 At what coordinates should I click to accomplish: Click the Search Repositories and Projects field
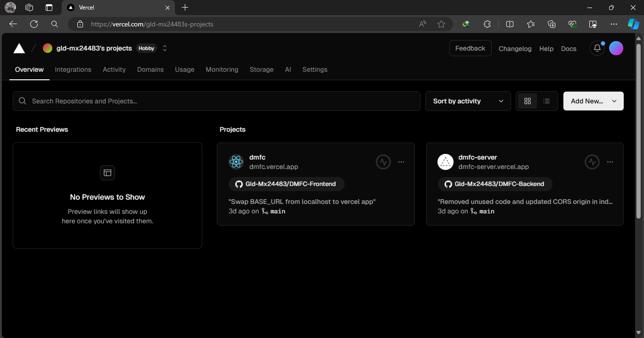(x=216, y=101)
